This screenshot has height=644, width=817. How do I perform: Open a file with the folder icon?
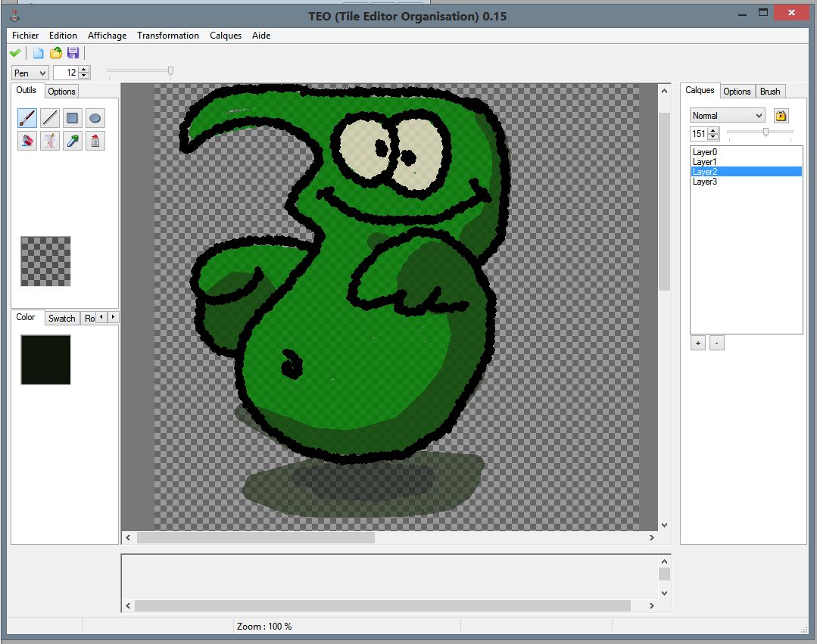[x=56, y=52]
